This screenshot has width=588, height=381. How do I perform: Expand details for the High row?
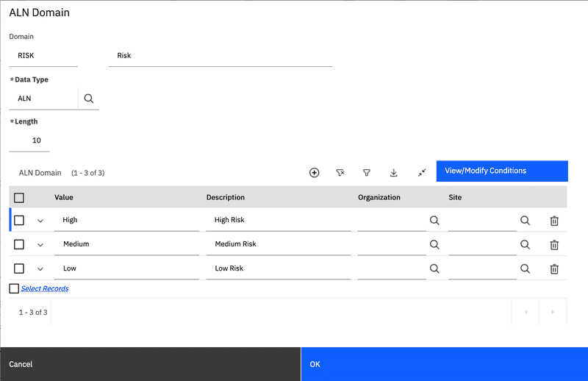point(40,221)
